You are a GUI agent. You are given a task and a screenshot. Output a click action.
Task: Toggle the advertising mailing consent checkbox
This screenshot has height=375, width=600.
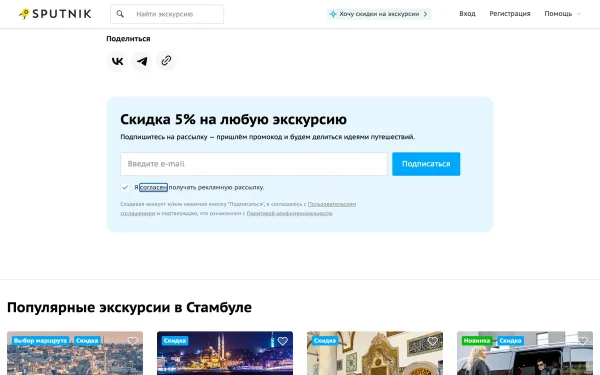tap(125, 188)
